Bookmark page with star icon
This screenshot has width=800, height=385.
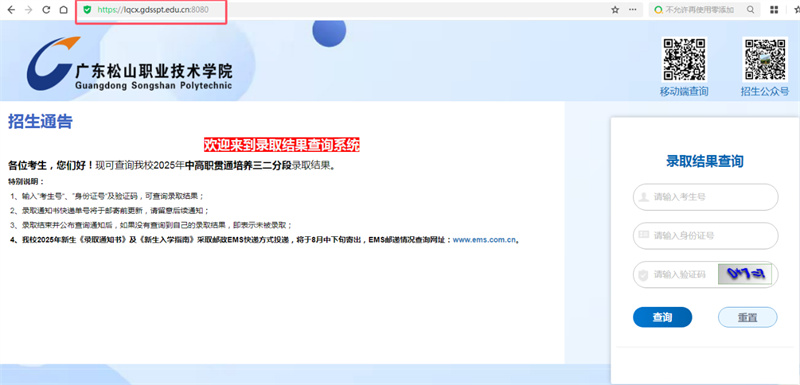615,10
